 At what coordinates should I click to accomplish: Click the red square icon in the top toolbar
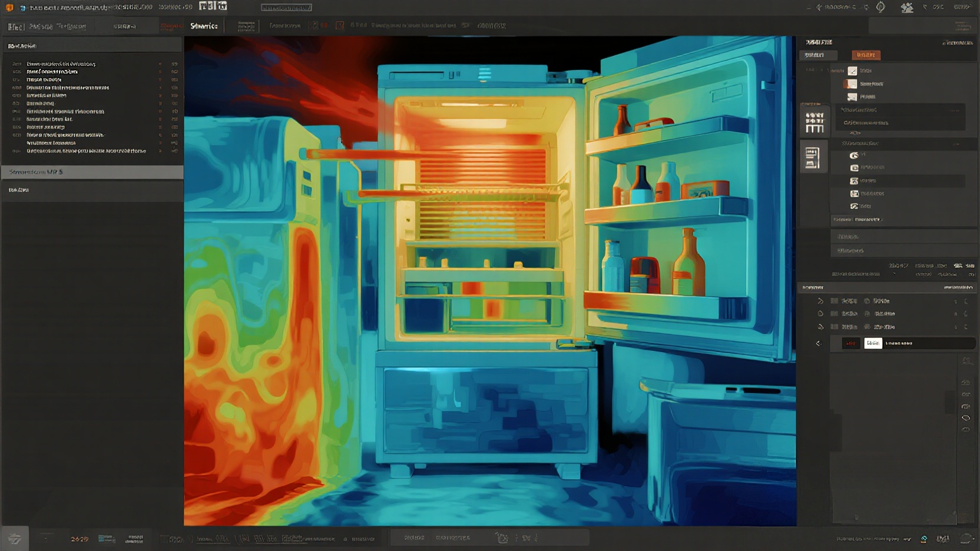pyautogui.click(x=339, y=25)
